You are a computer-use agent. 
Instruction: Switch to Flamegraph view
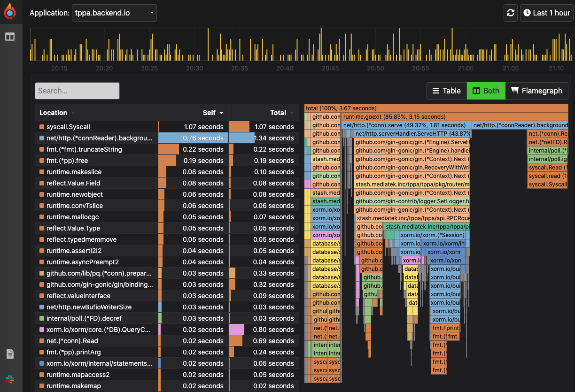coord(536,91)
